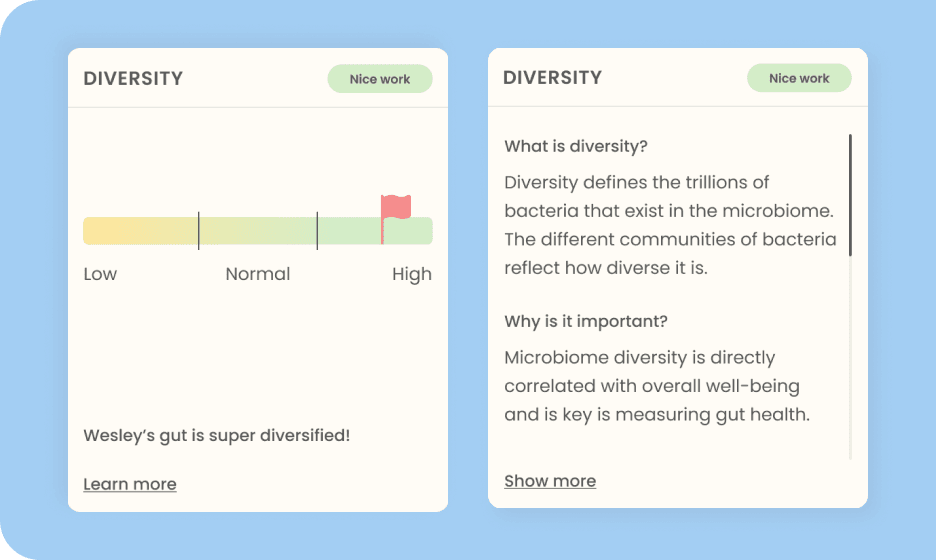The height and width of the screenshot is (560, 936).
Task: Open the Learn more link
Action: pyautogui.click(x=130, y=484)
